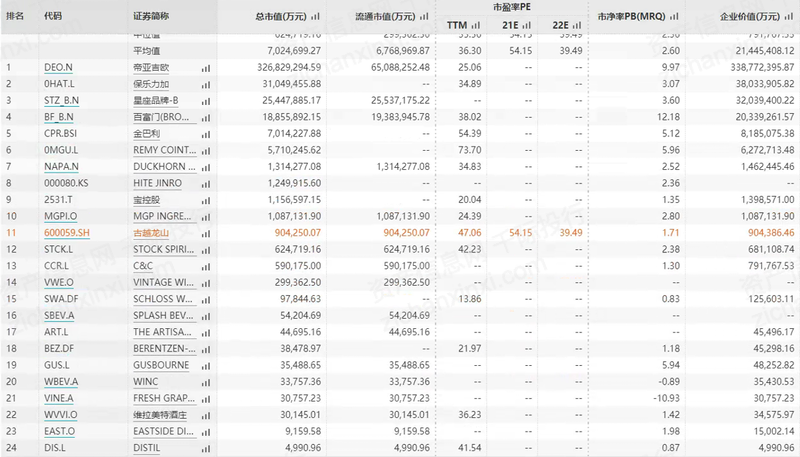Sort by the 企业价值(万元) column header

(750, 16)
